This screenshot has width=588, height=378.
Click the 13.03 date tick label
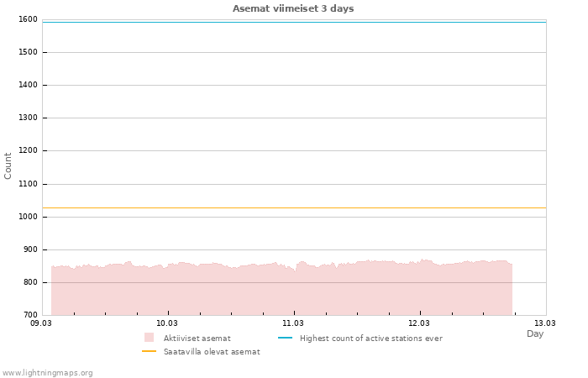(x=545, y=323)
